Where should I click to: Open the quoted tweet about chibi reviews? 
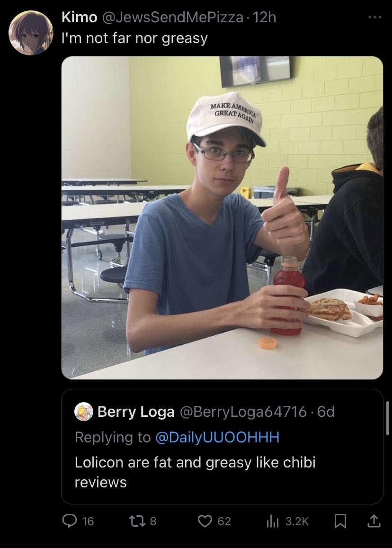coord(222,446)
